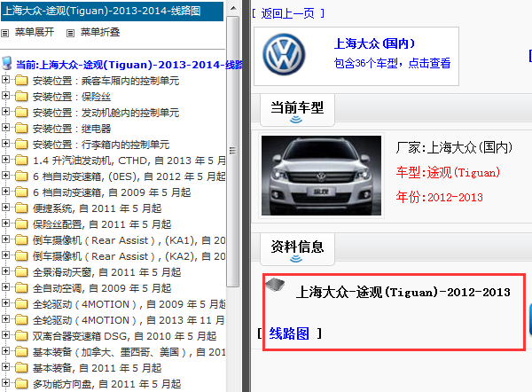Image resolution: width=532 pixels, height=392 pixels.
Task: Click 菜单折叠 to collapse all menus
Action: click(100, 32)
